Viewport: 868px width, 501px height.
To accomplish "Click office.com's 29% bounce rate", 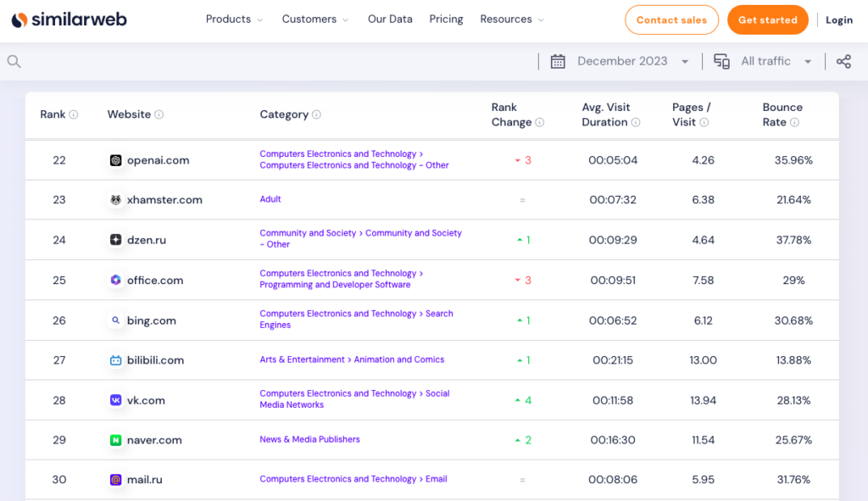I will tap(793, 280).
